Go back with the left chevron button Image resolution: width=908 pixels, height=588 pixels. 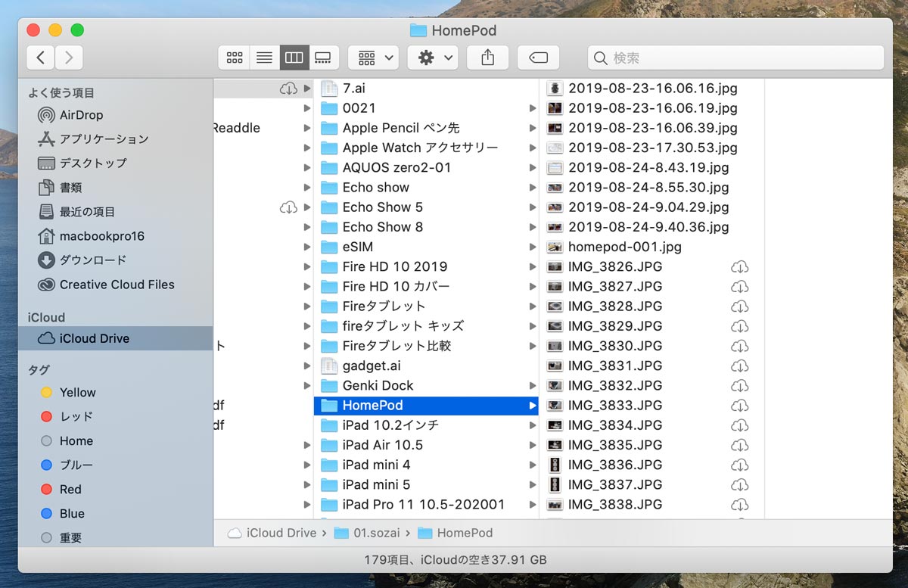tap(40, 58)
